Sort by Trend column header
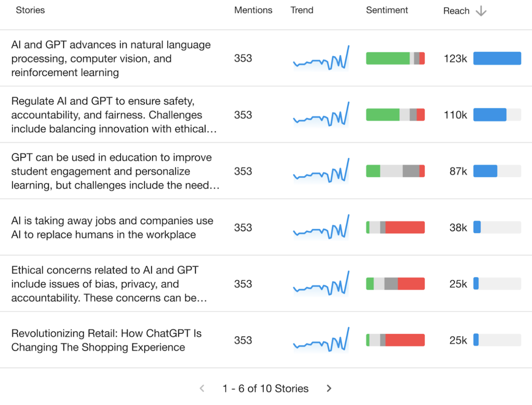This screenshot has width=532, height=405. coord(301,10)
